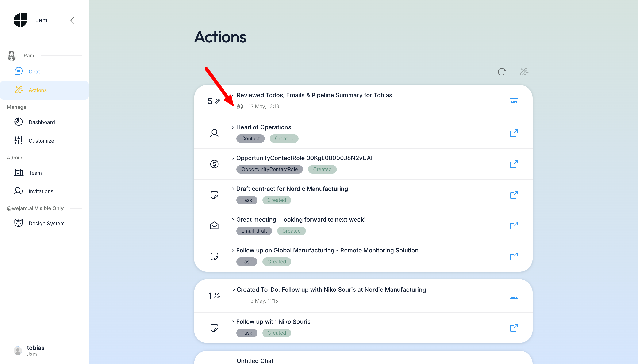
Task: Click the Jam logo icon
Action: tap(20, 20)
